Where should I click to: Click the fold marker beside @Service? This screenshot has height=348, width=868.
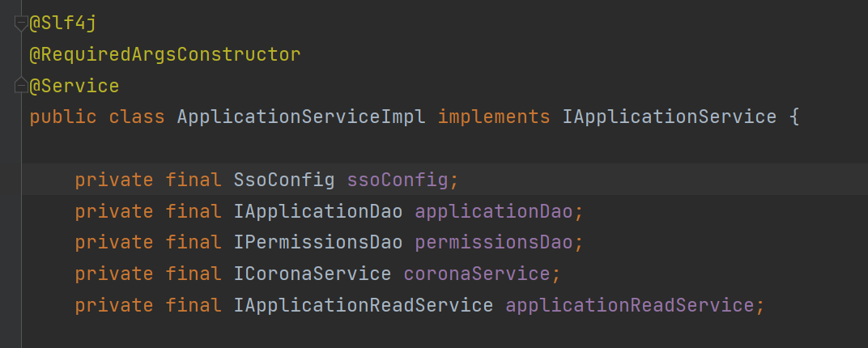(x=21, y=86)
